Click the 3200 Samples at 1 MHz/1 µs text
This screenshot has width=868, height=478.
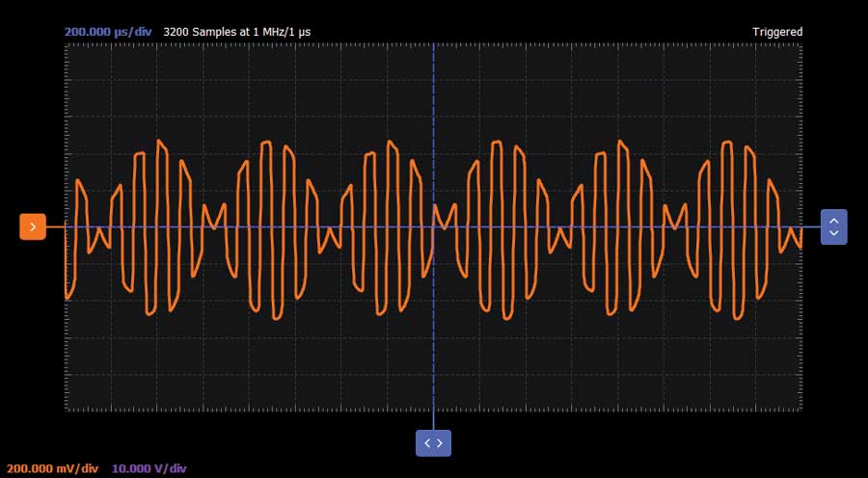237,32
